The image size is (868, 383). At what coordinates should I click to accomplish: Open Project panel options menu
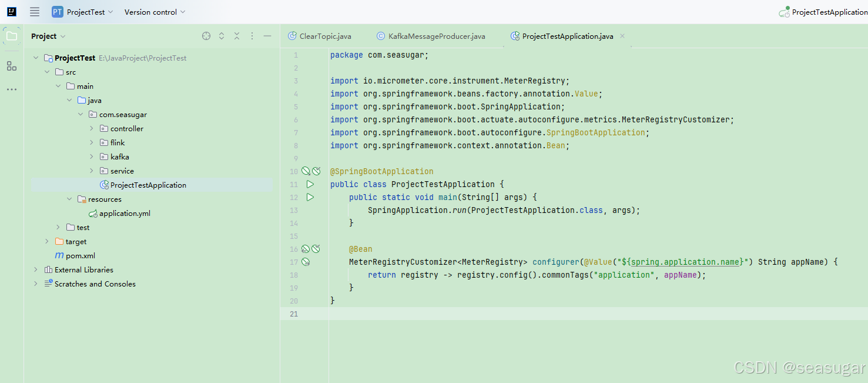click(x=252, y=36)
